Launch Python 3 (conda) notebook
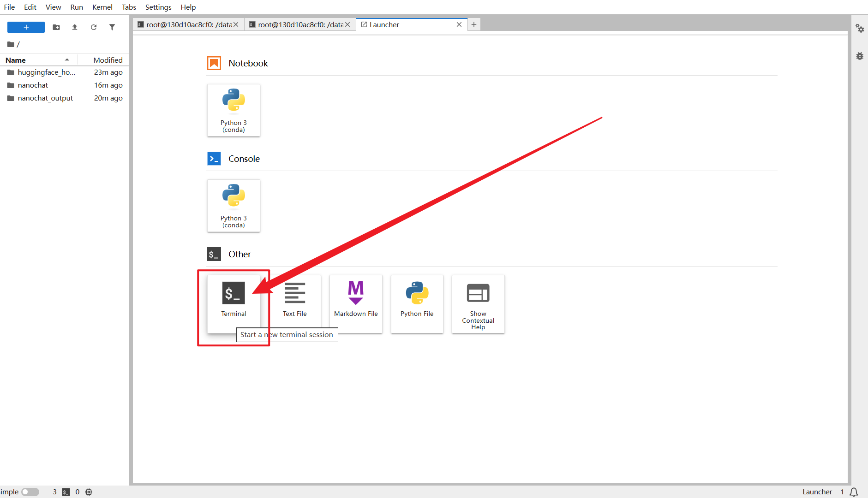This screenshot has width=868, height=498. point(233,110)
